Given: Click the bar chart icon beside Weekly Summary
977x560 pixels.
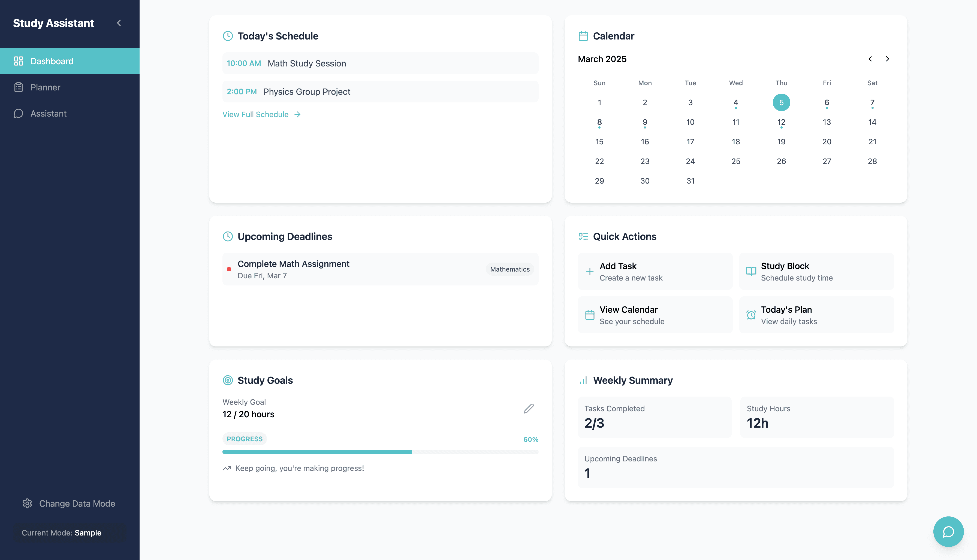Looking at the screenshot, I should click(x=583, y=380).
